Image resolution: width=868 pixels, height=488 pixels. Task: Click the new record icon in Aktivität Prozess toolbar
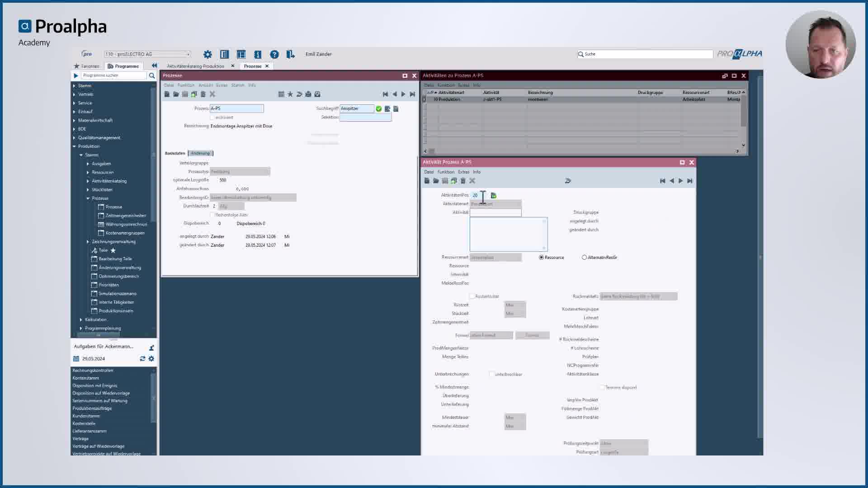(x=427, y=181)
